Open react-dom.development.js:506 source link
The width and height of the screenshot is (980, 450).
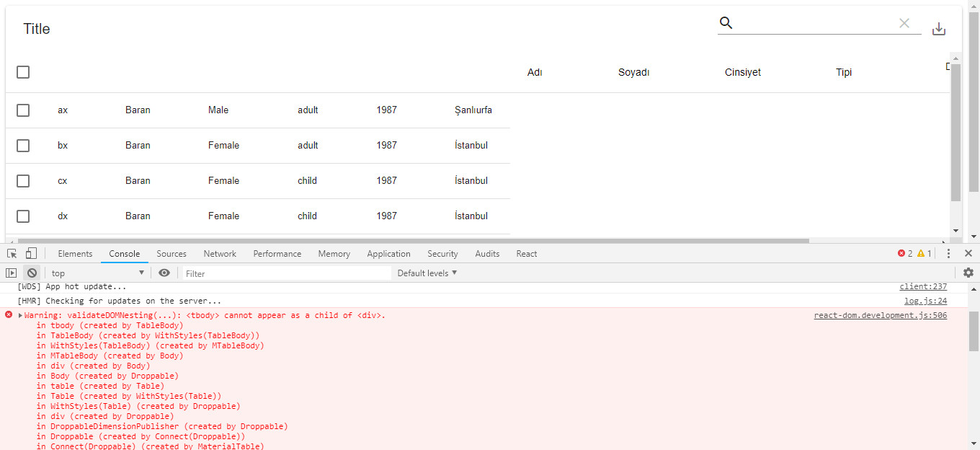(880, 315)
